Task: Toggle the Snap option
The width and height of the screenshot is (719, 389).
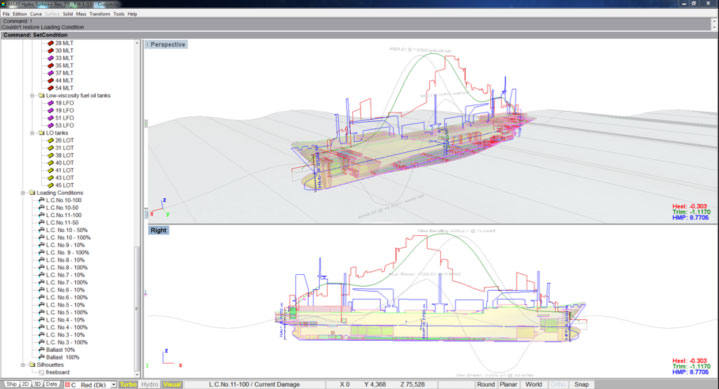Action: 581,384
